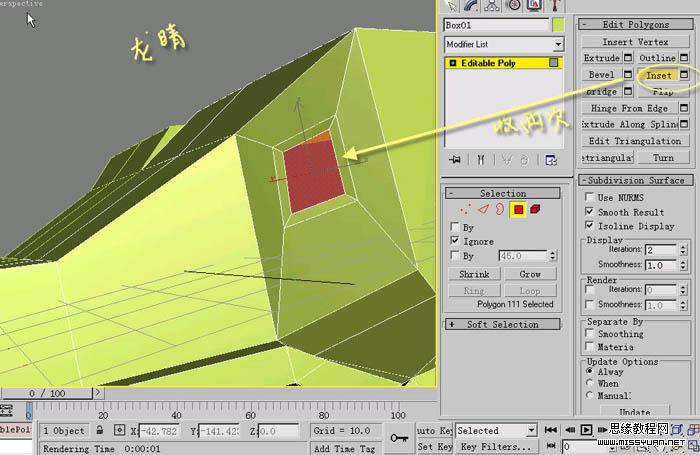Click Remove Modifier trash icon
Viewport: 700px width, 455px height.
(524, 160)
